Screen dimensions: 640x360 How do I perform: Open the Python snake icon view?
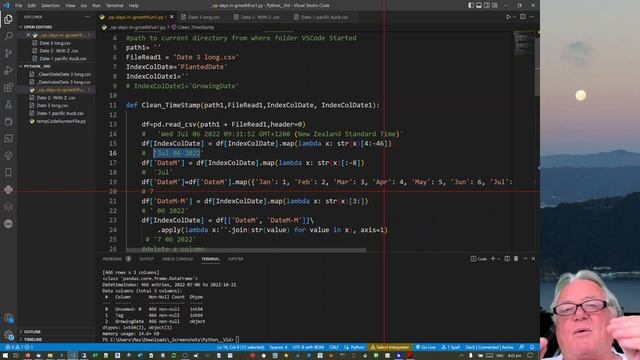click(x=8, y=190)
